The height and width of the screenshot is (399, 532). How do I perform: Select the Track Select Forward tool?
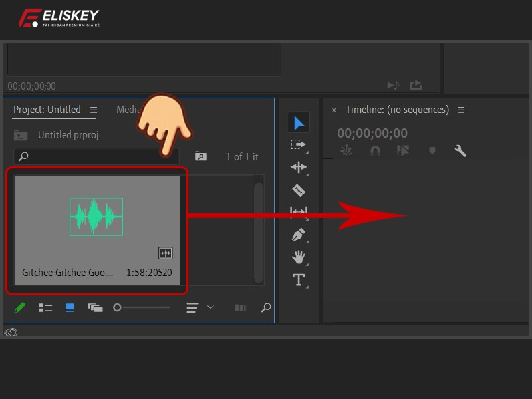[299, 144]
